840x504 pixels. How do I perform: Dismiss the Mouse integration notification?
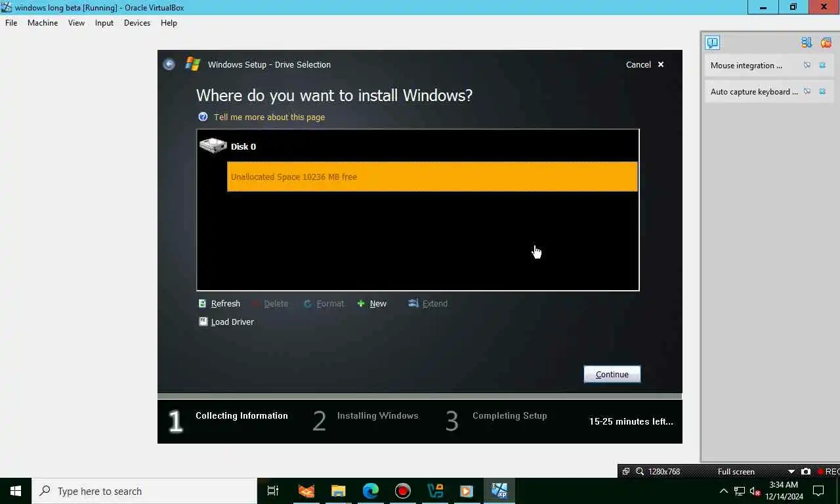(x=822, y=66)
